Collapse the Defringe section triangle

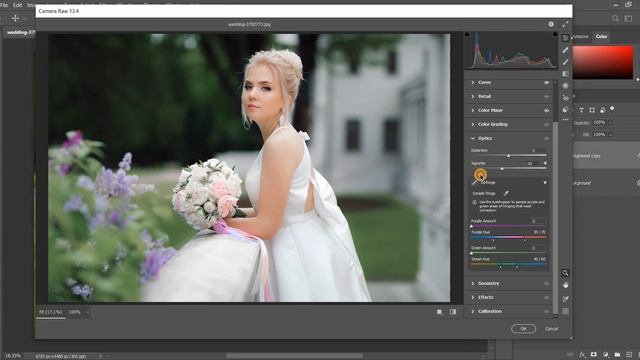pos(544,182)
